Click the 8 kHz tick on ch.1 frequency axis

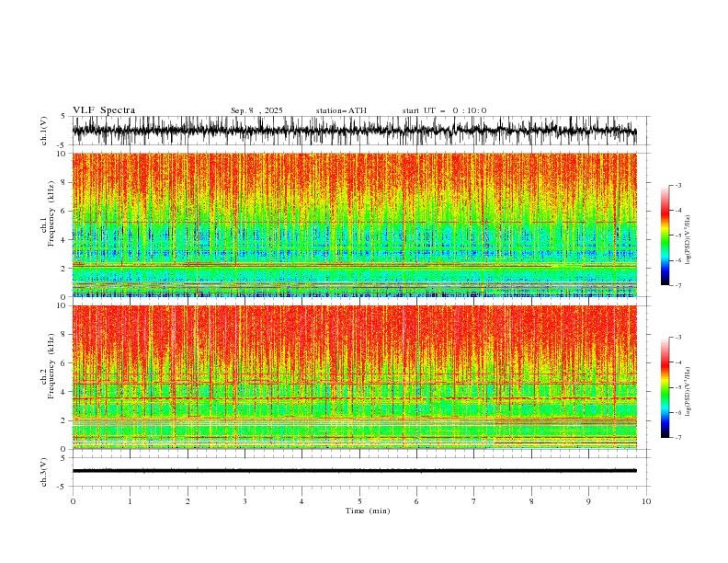(64, 182)
